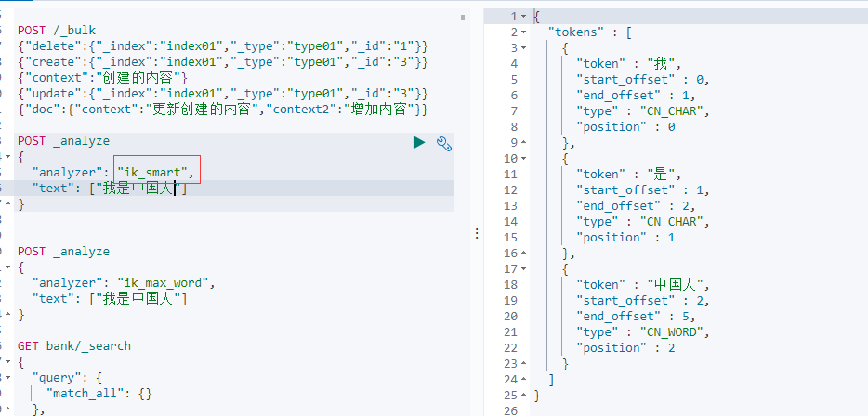
Task: Select the POST /_bulk request line
Action: (57, 31)
